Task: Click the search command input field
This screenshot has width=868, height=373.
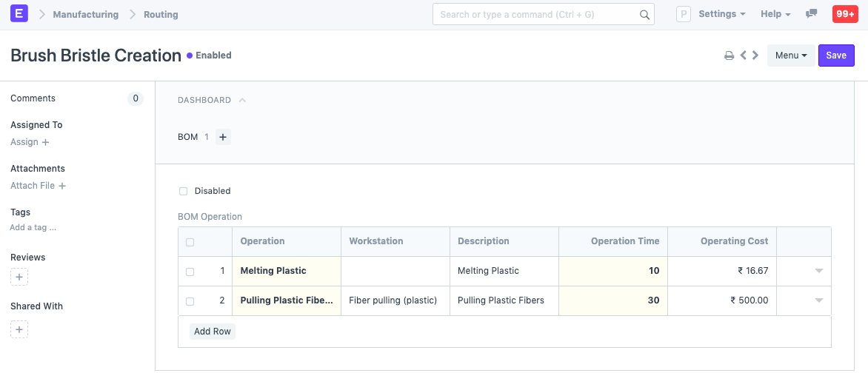Action: coord(537,14)
